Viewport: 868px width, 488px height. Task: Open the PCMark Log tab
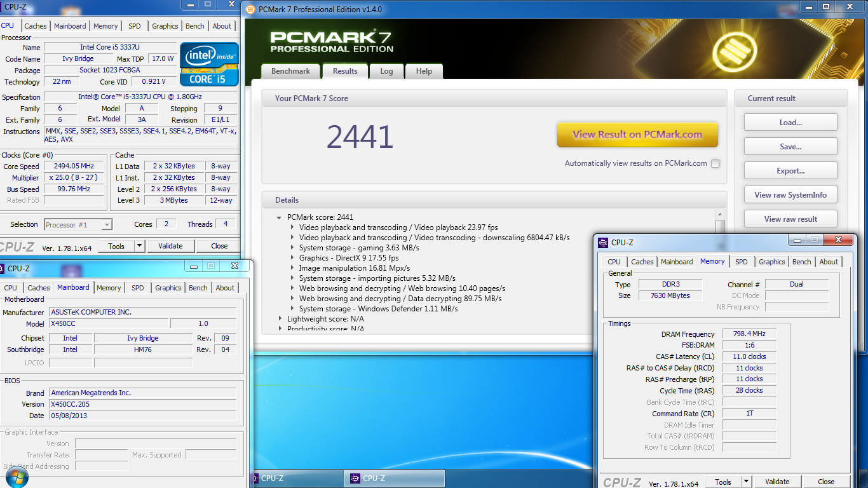(386, 71)
